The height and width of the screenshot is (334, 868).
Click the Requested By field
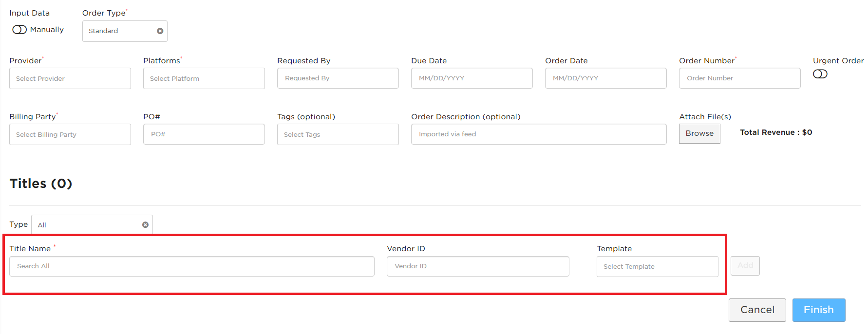tap(338, 78)
